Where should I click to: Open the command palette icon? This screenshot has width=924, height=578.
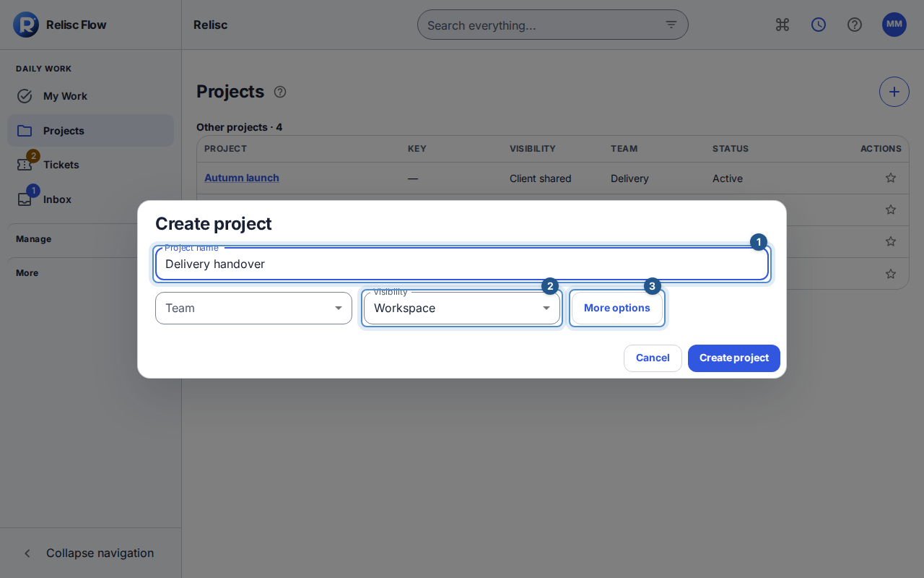pyautogui.click(x=783, y=25)
